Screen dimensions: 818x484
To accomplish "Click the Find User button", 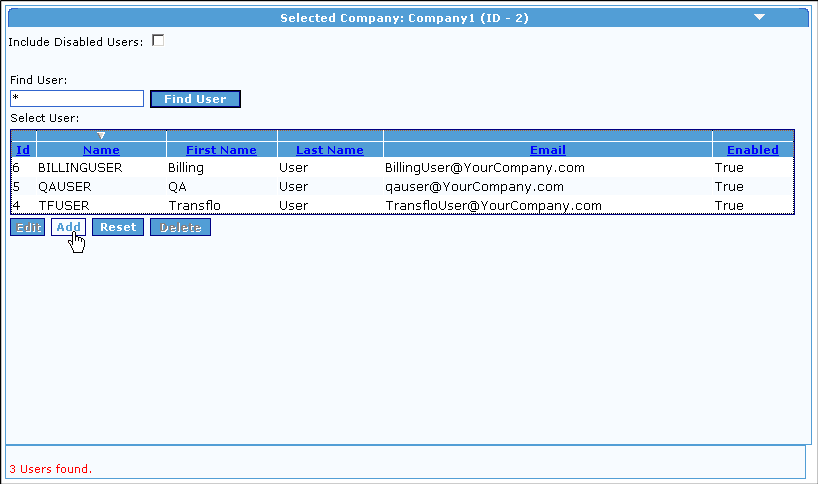I will (195, 99).
